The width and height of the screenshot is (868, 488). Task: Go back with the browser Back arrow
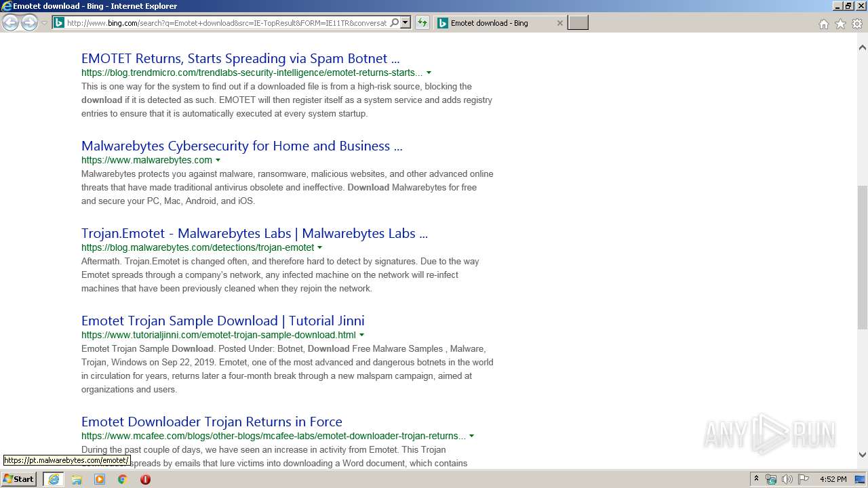[x=10, y=23]
